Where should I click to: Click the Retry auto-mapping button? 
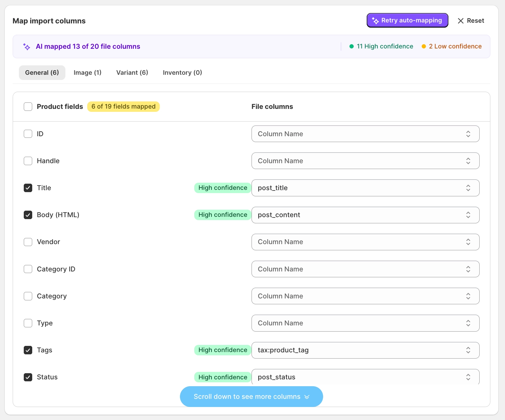pos(407,20)
